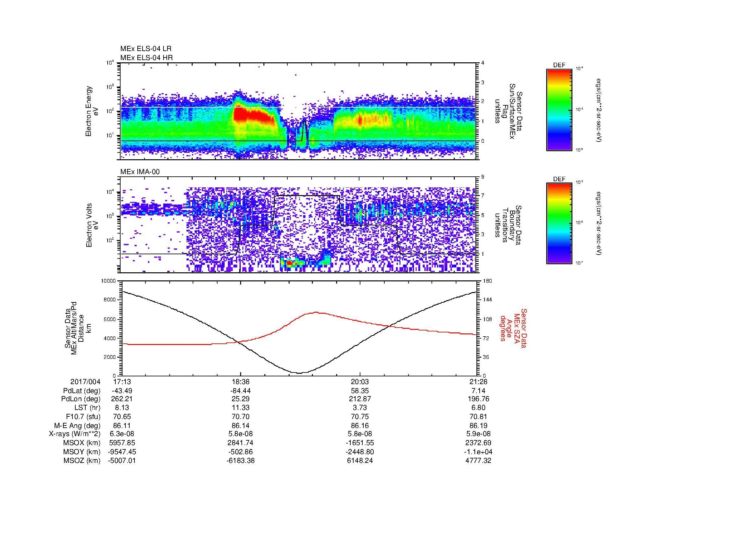
Task: Click the 'M-E Ang (deg)' row label
Action: [x=77, y=425]
